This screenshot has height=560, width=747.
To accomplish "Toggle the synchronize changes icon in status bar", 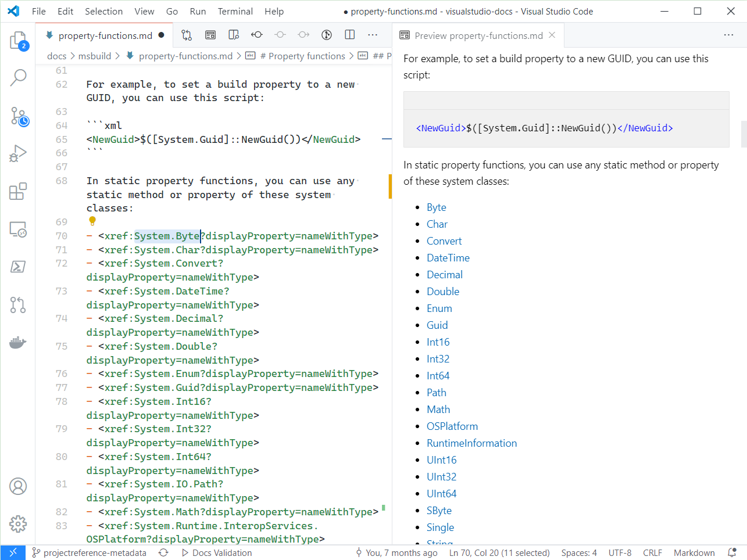I will [163, 552].
